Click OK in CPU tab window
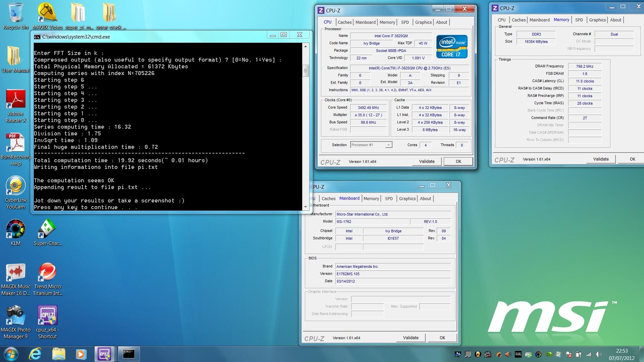The width and height of the screenshot is (644, 362). pos(458,161)
